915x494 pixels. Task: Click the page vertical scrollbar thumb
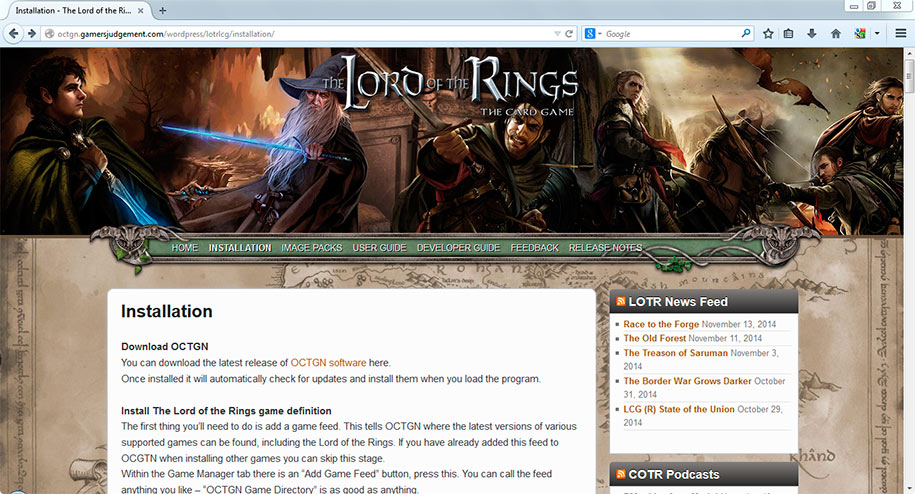[909, 75]
